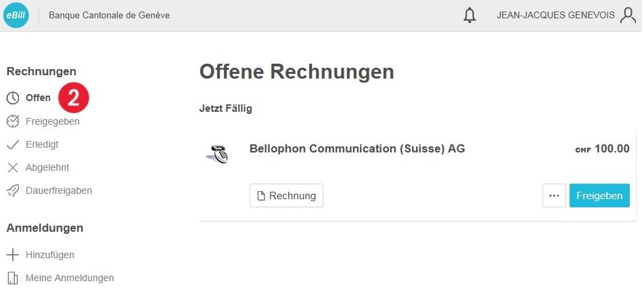Screen dimensions: 644x290
Task: Open the Erledigt section
Action: tap(42, 144)
